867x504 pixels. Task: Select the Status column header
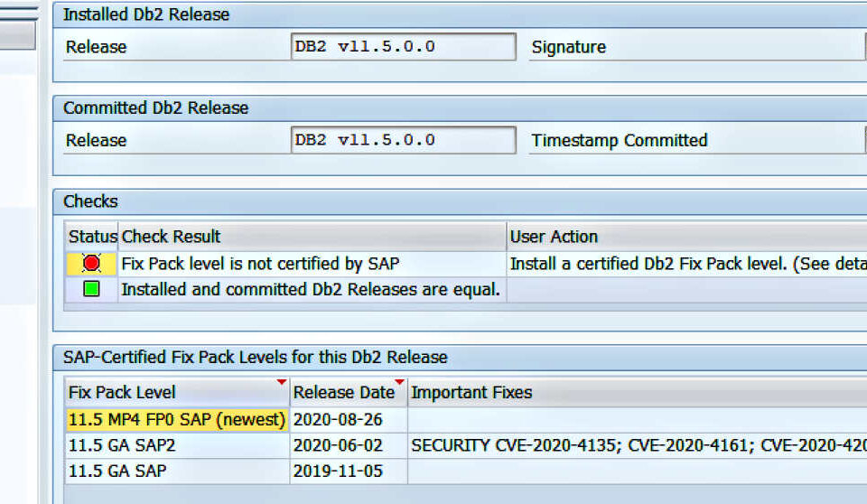pyautogui.click(x=91, y=237)
